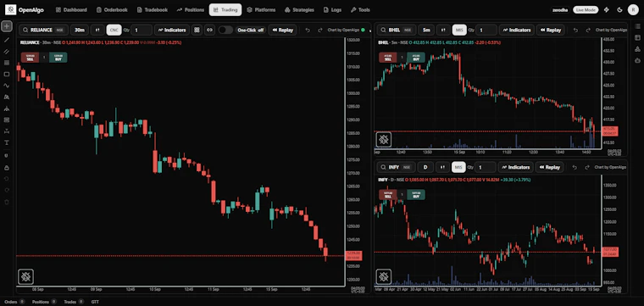This screenshot has height=306, width=644.
Task: Open GTT panel in bottom bar
Action: [x=95, y=302]
